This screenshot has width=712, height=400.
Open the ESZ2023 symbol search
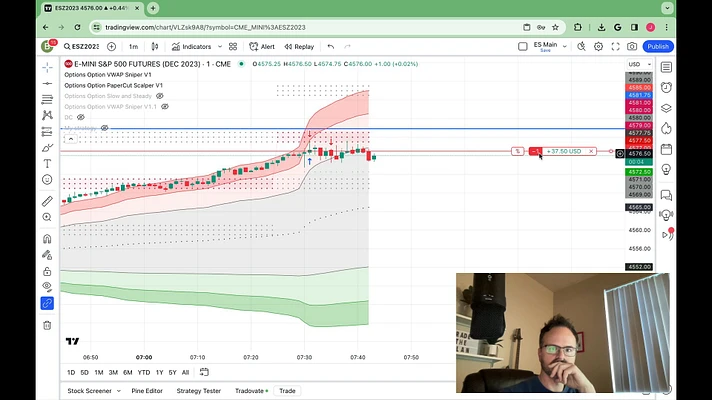coord(81,47)
